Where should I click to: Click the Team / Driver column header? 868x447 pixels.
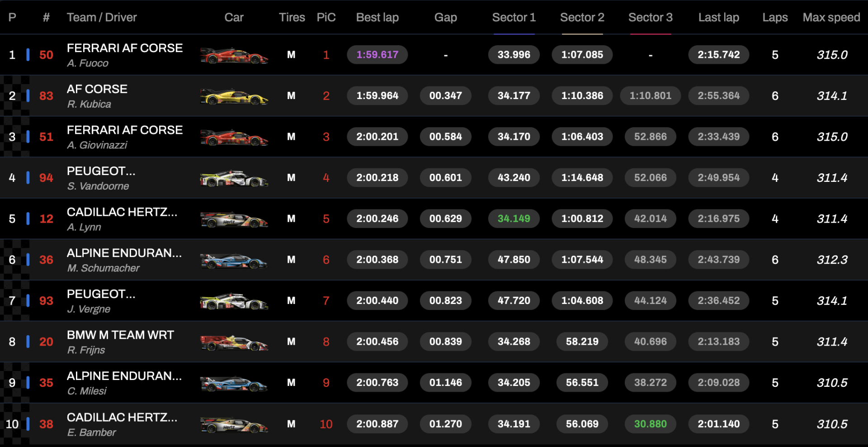(x=102, y=18)
